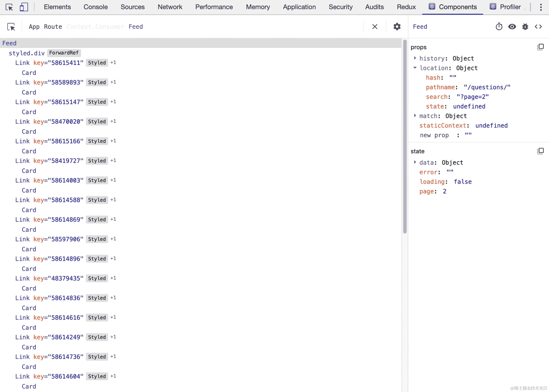Open component view settings gear

click(x=397, y=27)
